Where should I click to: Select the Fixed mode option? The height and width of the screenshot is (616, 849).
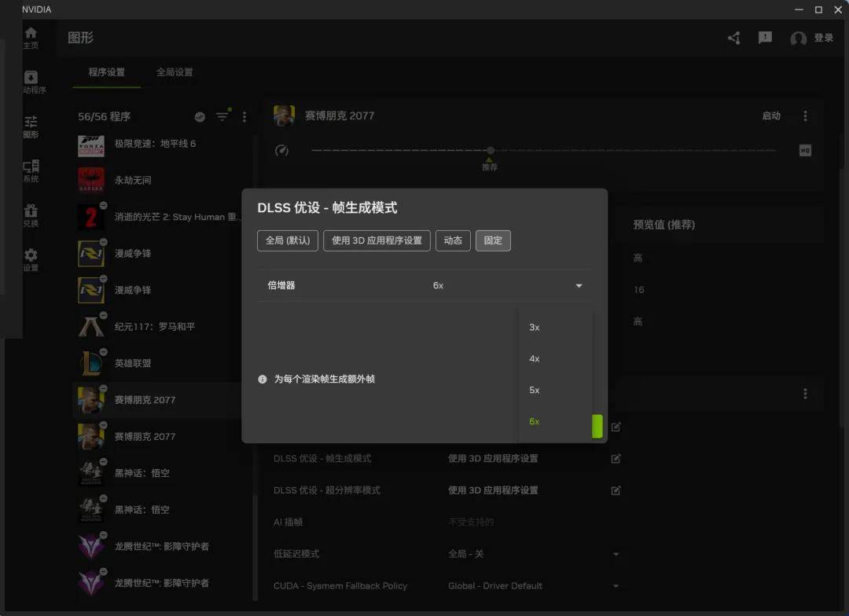(493, 240)
